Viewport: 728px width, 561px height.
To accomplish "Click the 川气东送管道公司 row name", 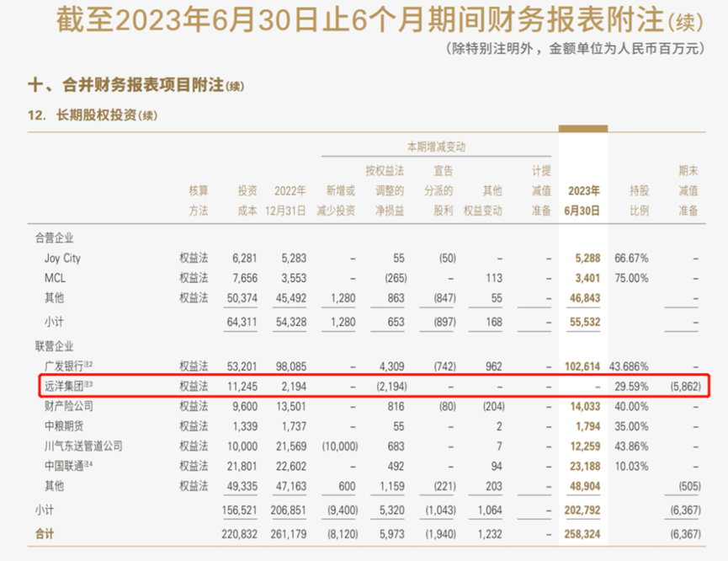I will click(83, 446).
